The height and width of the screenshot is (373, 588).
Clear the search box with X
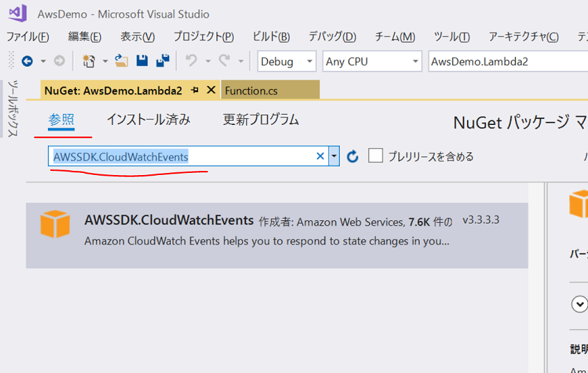click(x=320, y=156)
